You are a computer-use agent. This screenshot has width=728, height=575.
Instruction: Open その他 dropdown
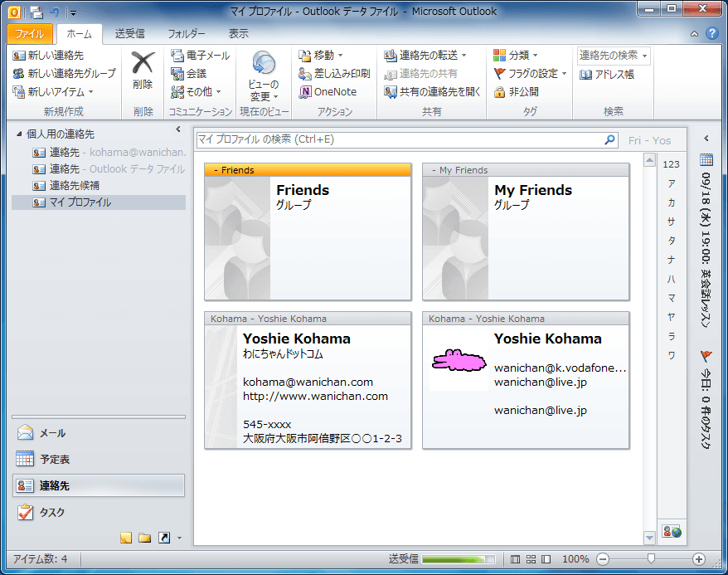196,92
